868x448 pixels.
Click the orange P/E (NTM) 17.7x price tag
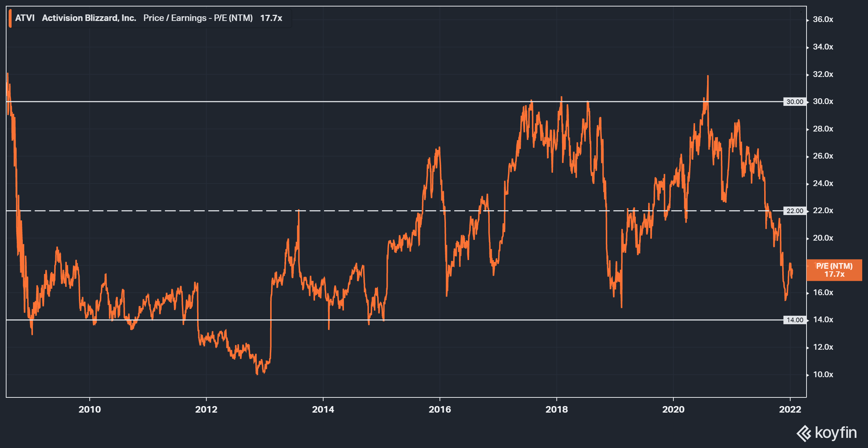coord(834,270)
